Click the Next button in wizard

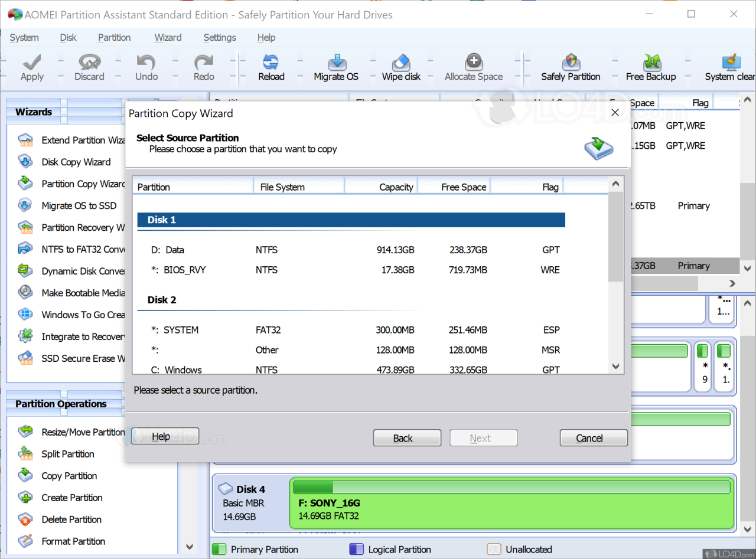[x=484, y=438]
